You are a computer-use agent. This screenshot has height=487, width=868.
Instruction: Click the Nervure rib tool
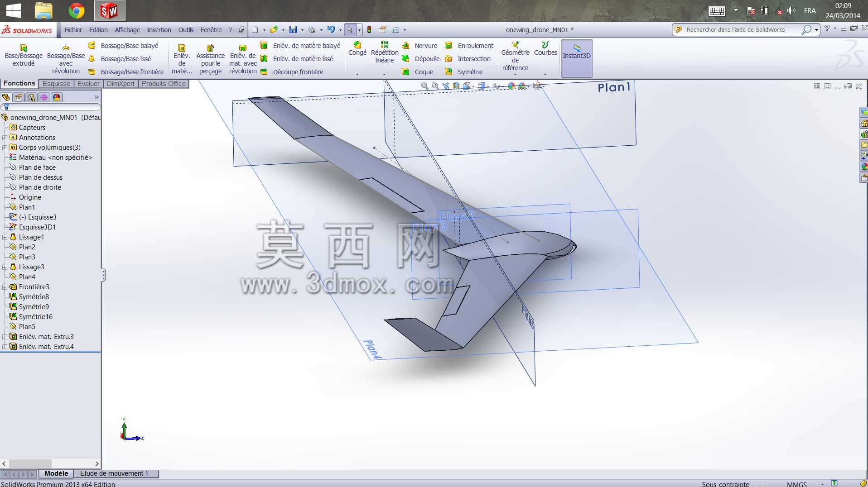[x=420, y=46]
